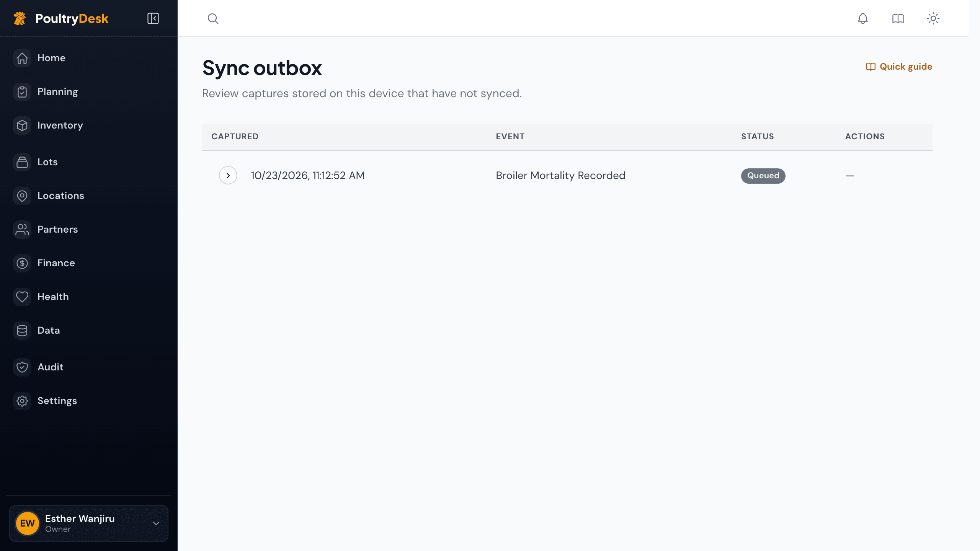Open the documentation book icon in top bar

click(x=898, y=18)
